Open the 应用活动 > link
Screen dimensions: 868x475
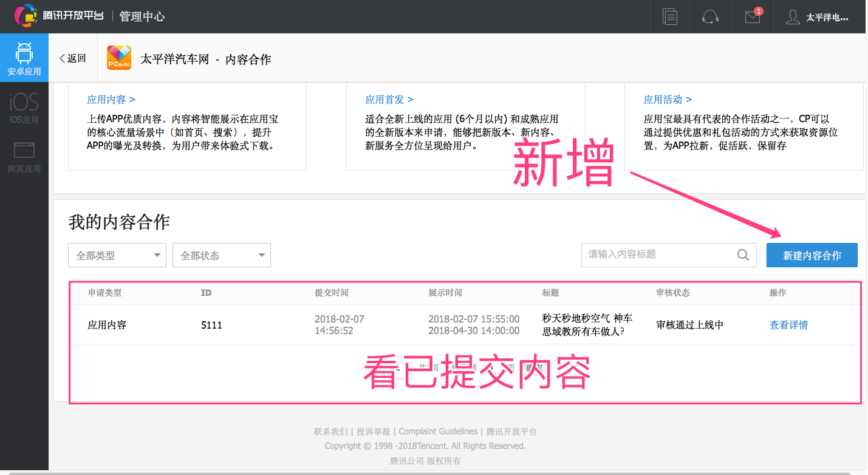coord(668,100)
